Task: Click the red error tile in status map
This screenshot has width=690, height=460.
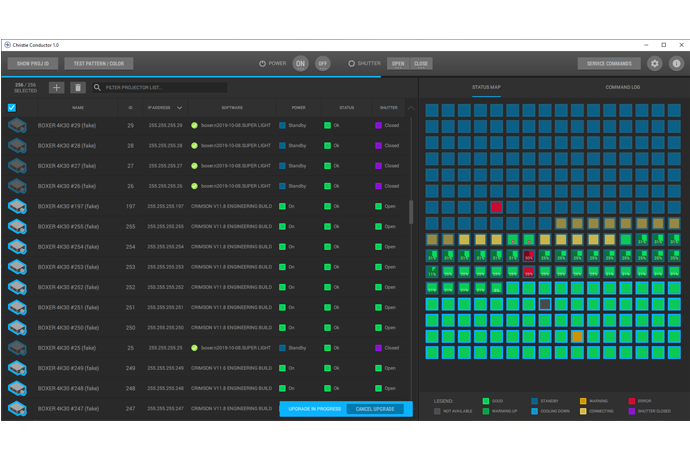Action: point(496,207)
